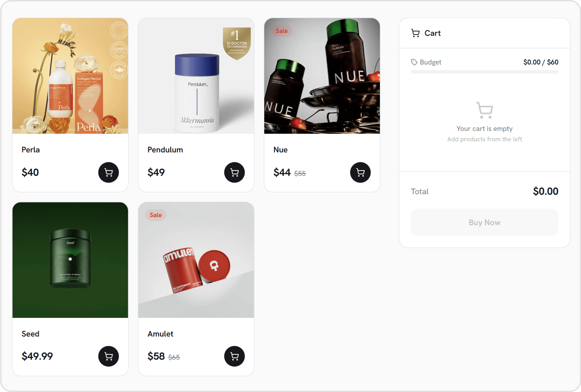Click the Budget tag icon

pos(414,62)
